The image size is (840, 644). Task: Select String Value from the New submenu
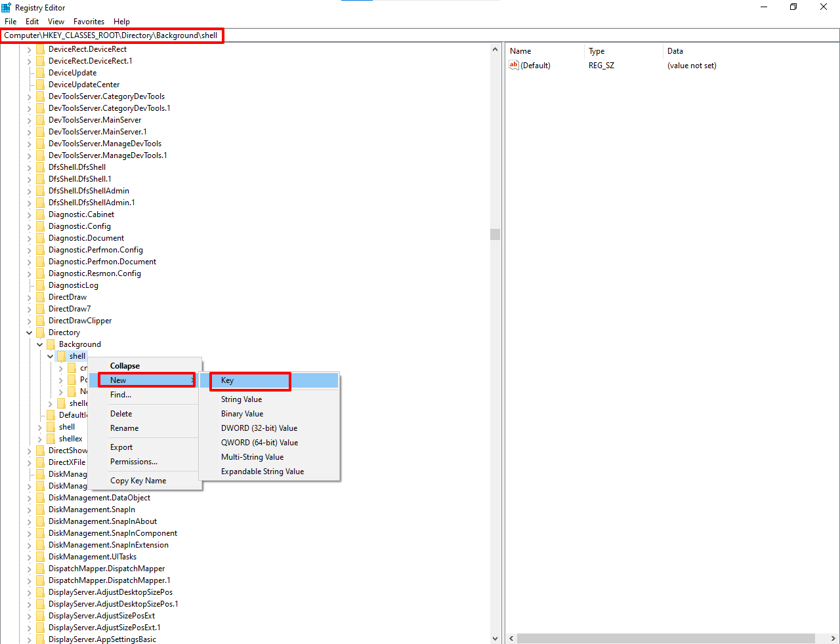click(x=241, y=399)
